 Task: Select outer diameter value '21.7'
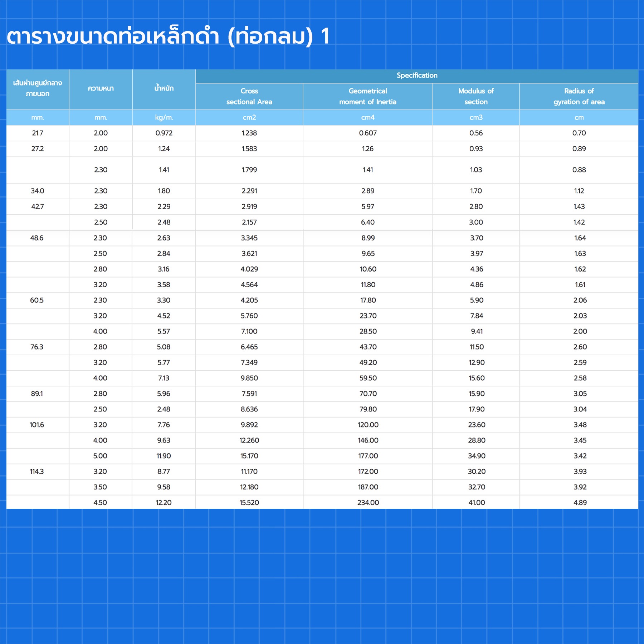38,133
